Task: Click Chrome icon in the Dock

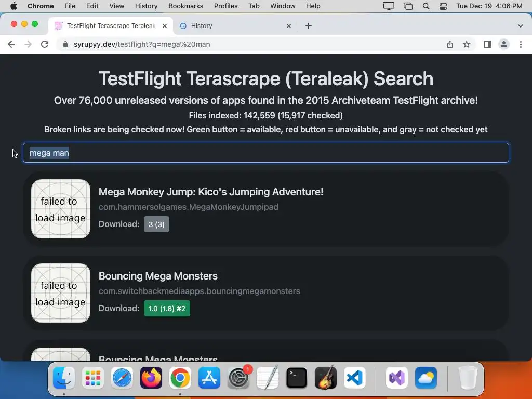Action: (x=180, y=378)
